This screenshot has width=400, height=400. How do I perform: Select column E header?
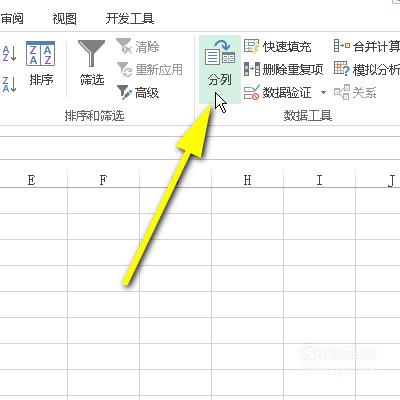point(31,180)
